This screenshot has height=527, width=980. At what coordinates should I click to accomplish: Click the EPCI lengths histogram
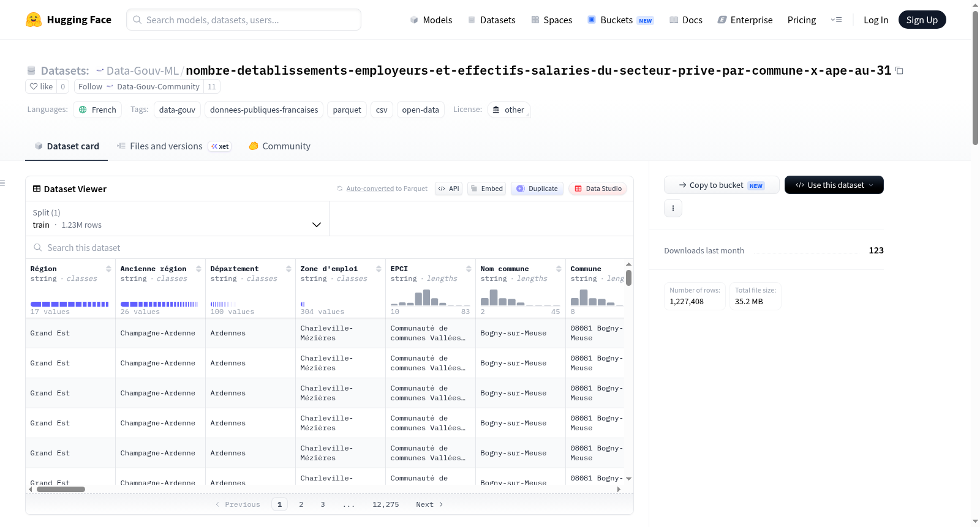click(430, 297)
